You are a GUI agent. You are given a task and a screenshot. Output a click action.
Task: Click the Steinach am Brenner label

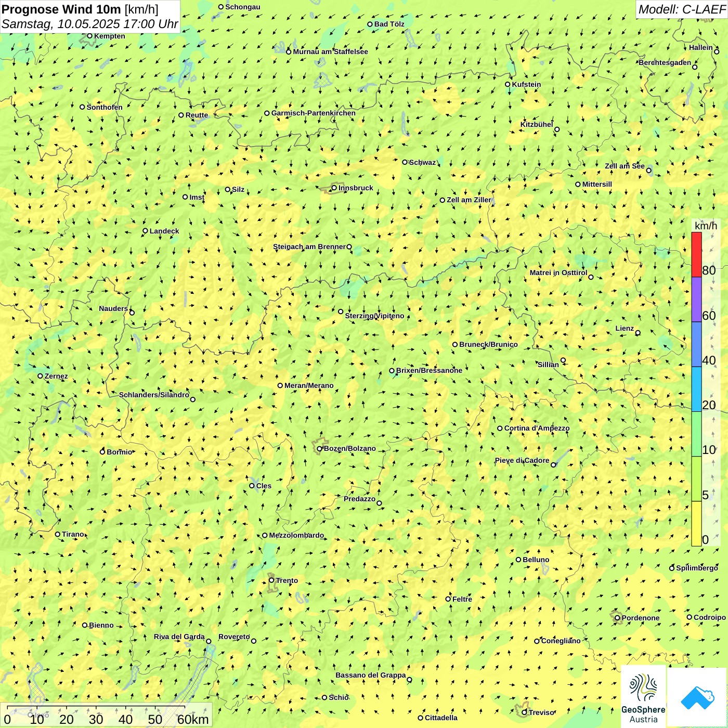[309, 246]
